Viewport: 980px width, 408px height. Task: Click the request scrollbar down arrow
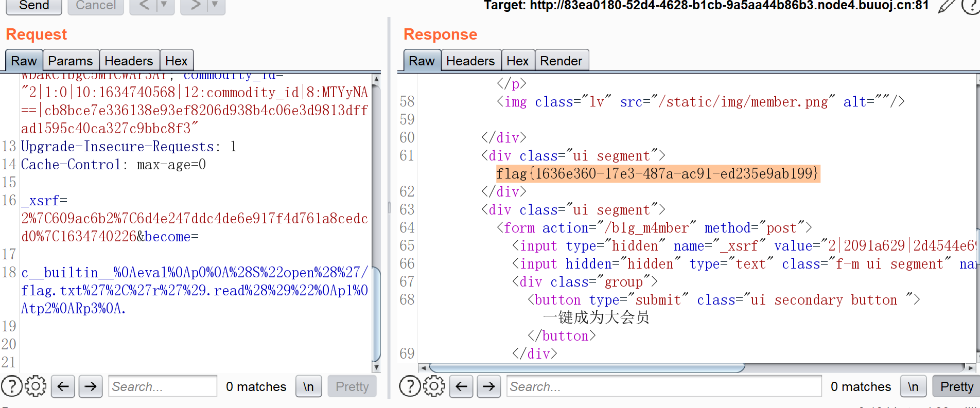pos(376,367)
